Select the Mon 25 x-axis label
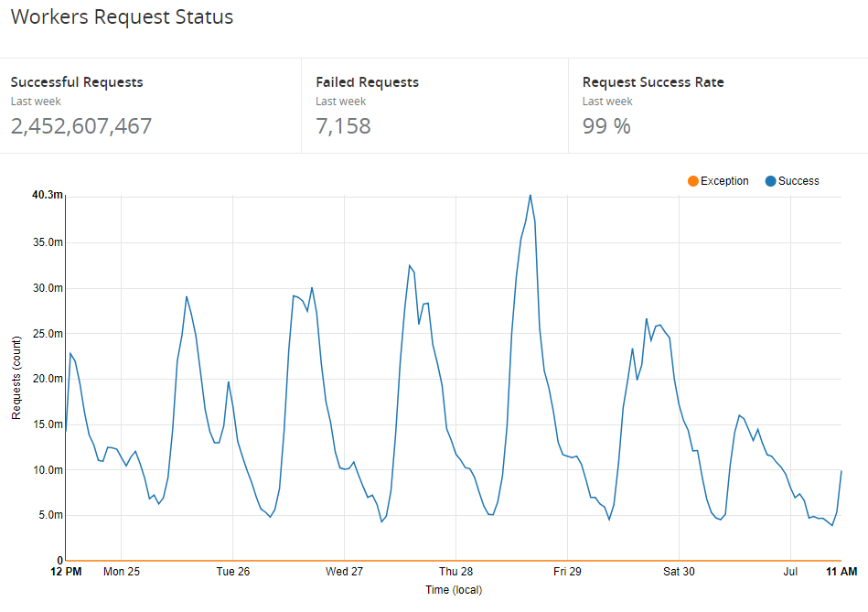 coord(122,572)
